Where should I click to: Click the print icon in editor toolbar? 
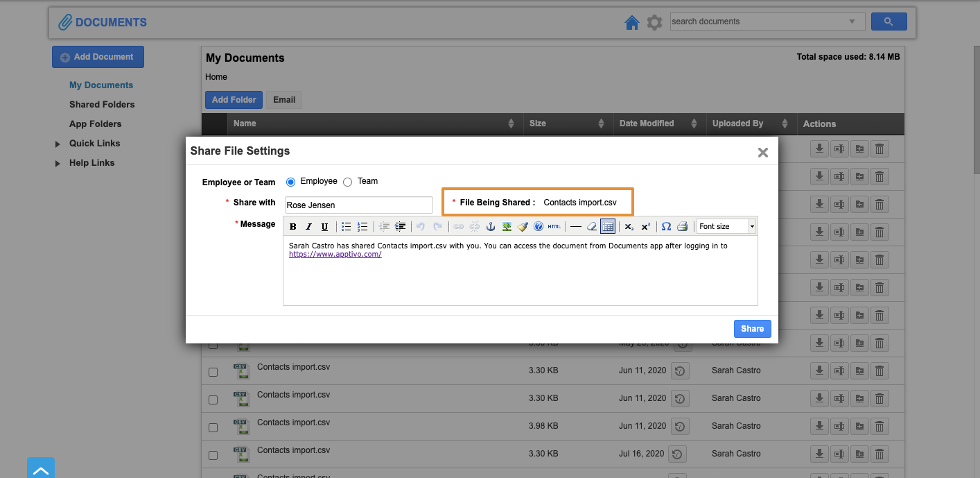tap(682, 227)
